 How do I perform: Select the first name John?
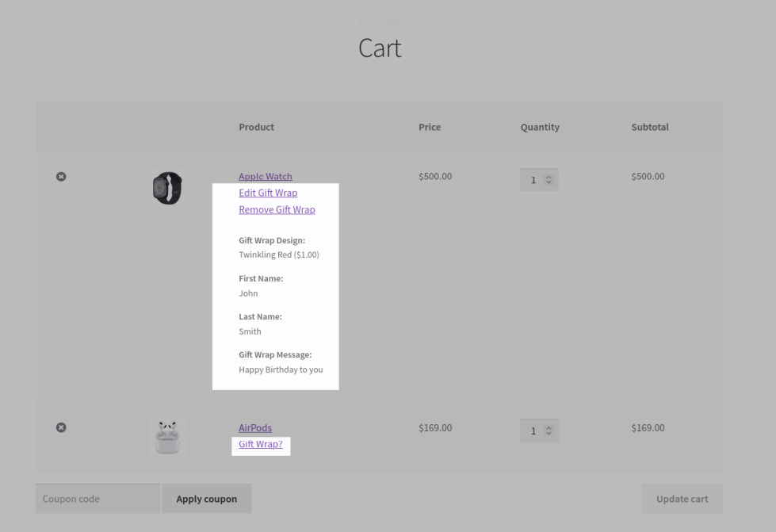point(248,293)
